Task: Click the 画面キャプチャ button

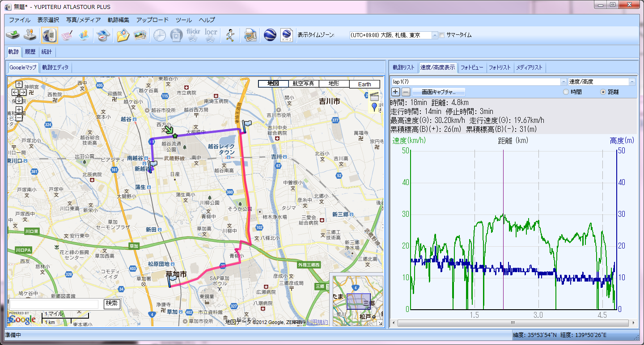Action: point(438,92)
